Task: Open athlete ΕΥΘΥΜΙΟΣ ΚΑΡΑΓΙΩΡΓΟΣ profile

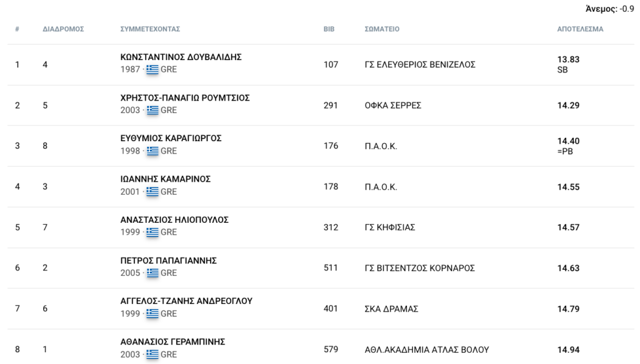Action: click(x=171, y=138)
